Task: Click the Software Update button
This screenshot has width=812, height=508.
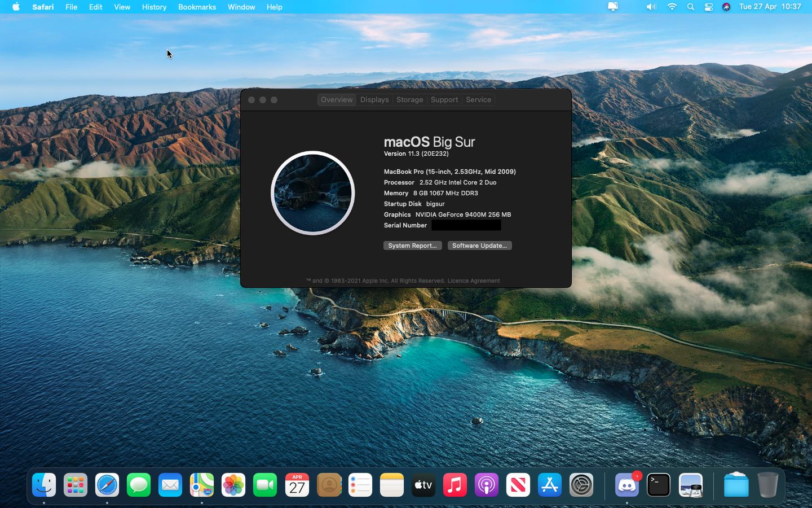Action: click(479, 246)
